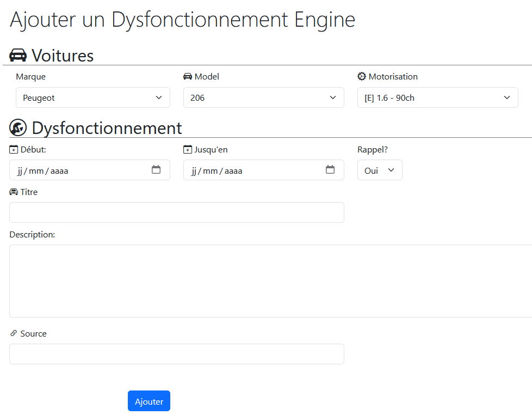The height and width of the screenshot is (415, 532).
Task: Open the calendar picker in Jusqu'en field
Action: point(330,170)
